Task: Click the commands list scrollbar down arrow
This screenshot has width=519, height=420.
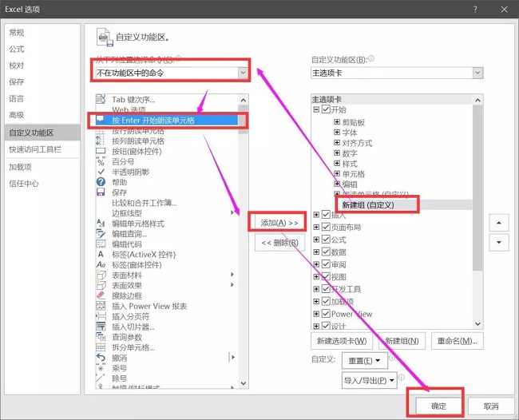Action: click(x=244, y=383)
